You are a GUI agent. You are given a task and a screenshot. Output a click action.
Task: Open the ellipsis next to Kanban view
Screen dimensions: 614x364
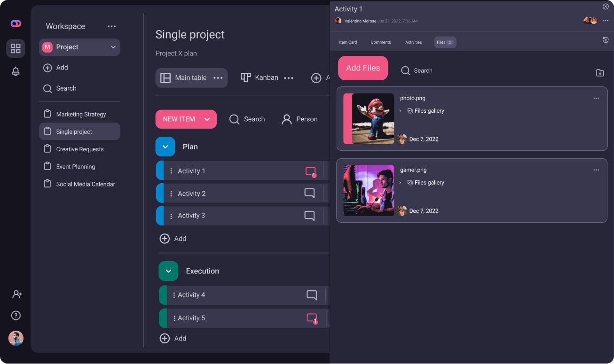tap(289, 77)
